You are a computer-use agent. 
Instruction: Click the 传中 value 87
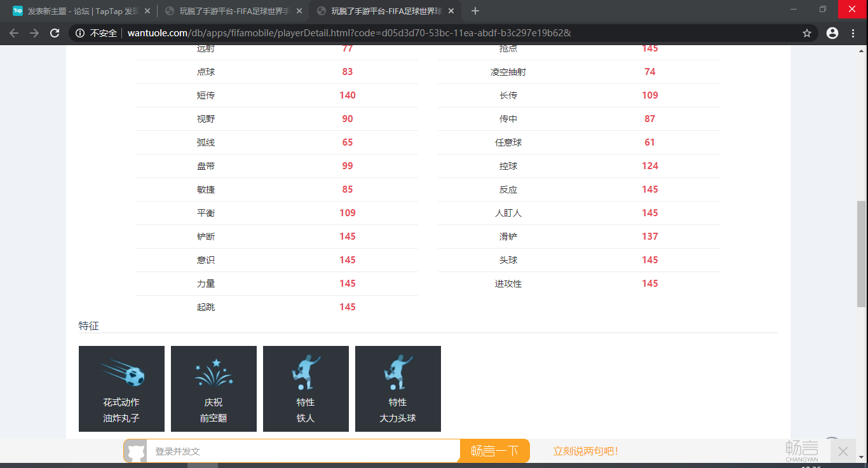coord(650,119)
